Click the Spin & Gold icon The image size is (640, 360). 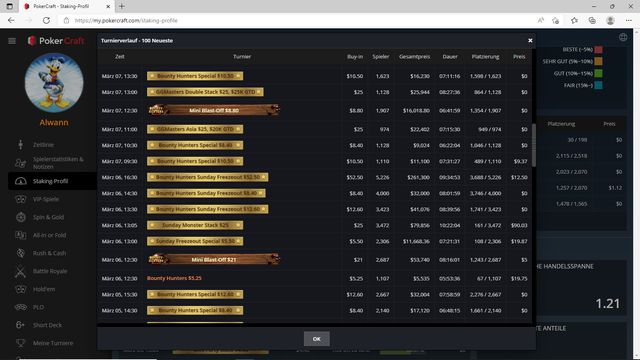pyautogui.click(x=20, y=217)
